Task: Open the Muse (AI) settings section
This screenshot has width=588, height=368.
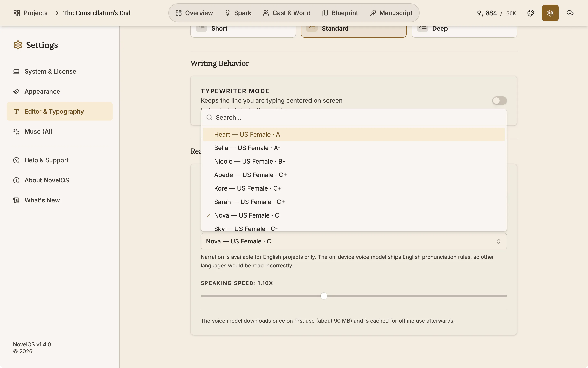Action: pos(60,132)
